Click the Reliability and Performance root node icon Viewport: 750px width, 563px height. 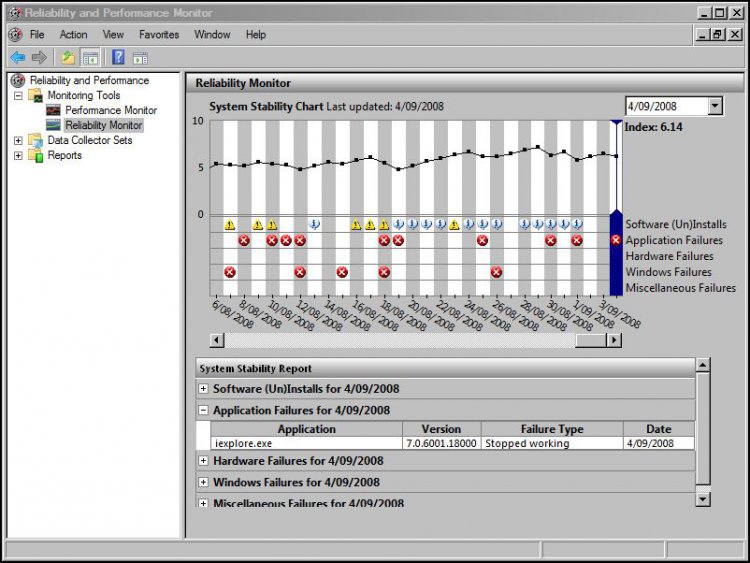(x=18, y=80)
